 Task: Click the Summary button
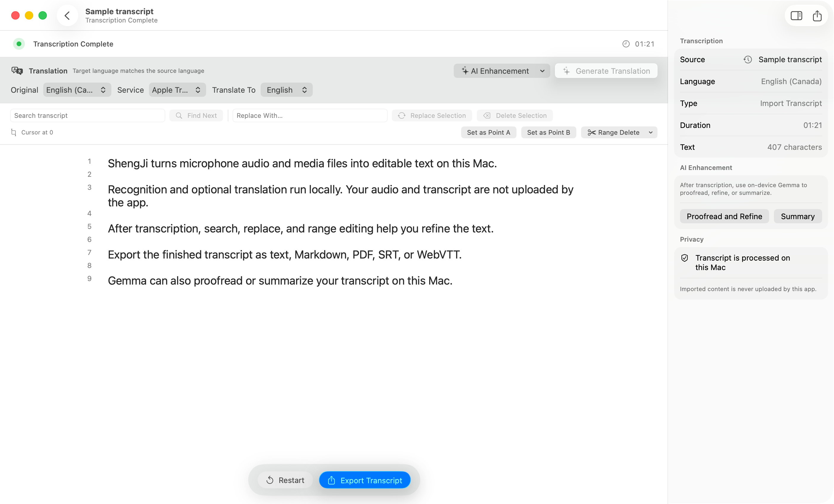click(x=798, y=216)
